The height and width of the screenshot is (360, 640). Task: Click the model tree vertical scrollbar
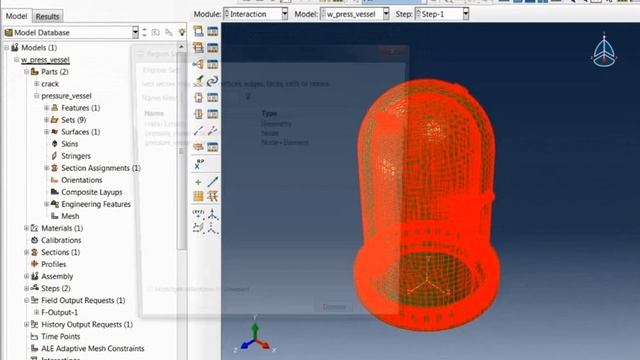coord(182,151)
